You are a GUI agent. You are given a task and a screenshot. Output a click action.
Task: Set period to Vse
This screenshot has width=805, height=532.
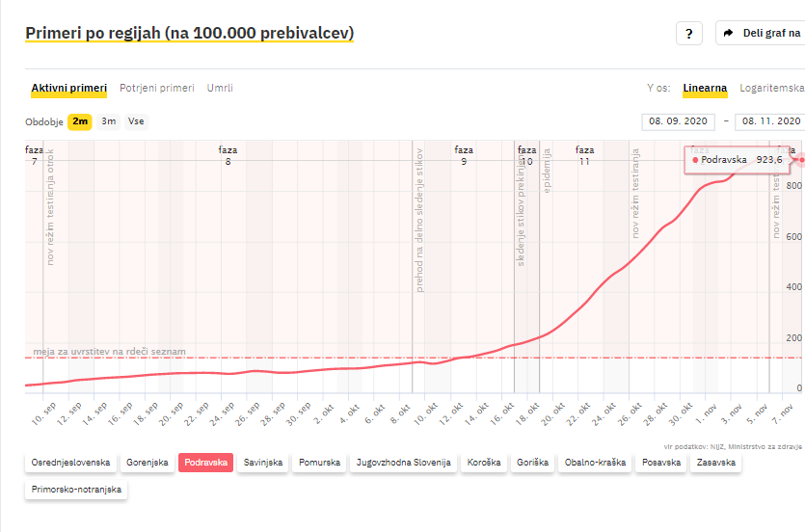(136, 121)
